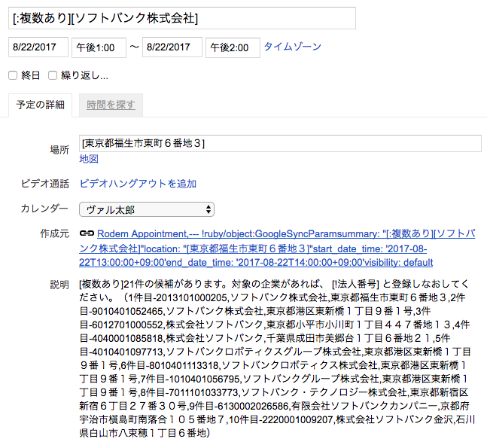Click the chain link icon beside 作成元
Viewport: 487px width, 448px height.
tap(87, 233)
